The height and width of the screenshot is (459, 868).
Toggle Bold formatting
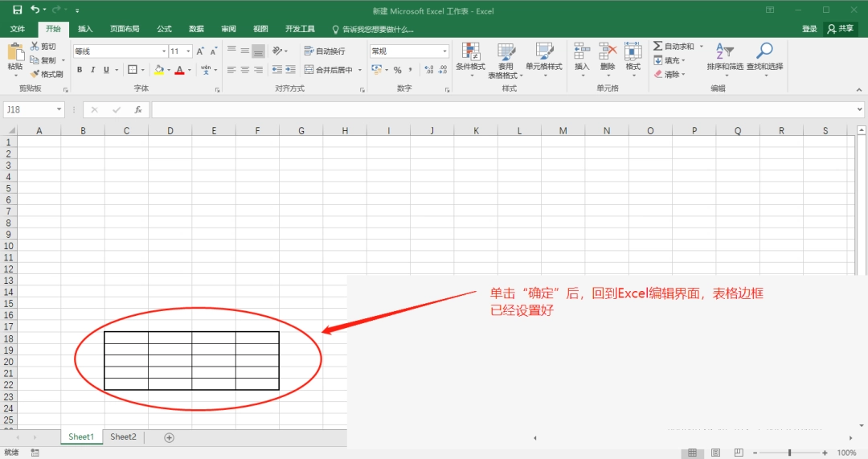click(80, 70)
